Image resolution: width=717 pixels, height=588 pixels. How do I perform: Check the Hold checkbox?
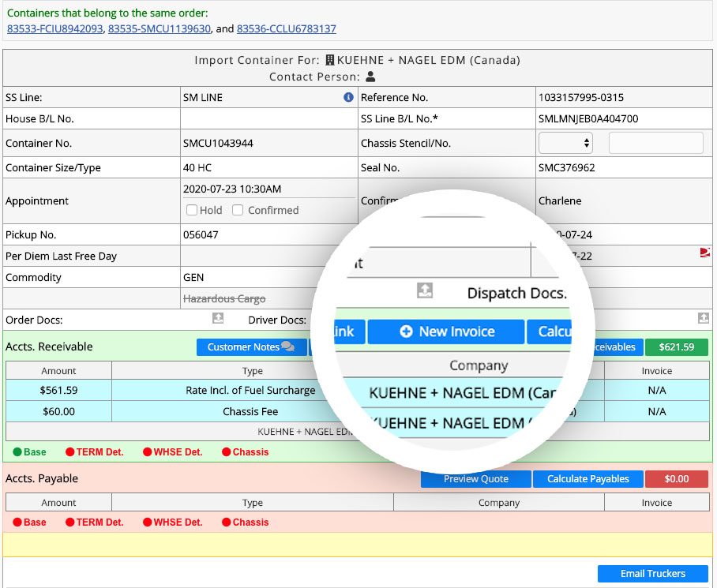[192, 210]
